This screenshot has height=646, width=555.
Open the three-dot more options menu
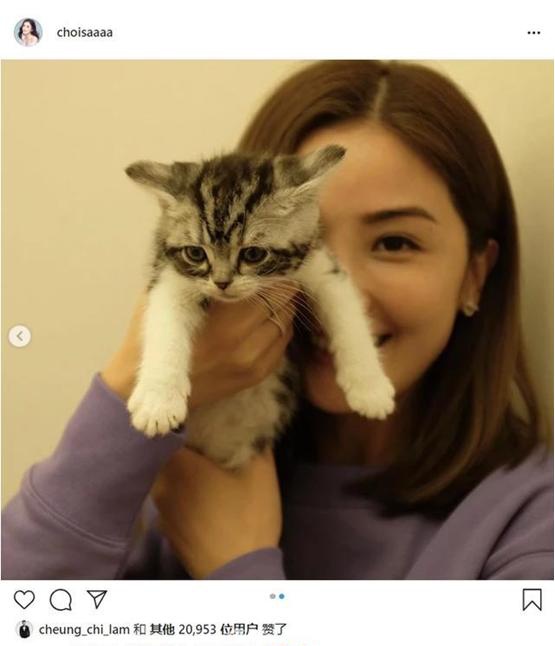pos(534,33)
